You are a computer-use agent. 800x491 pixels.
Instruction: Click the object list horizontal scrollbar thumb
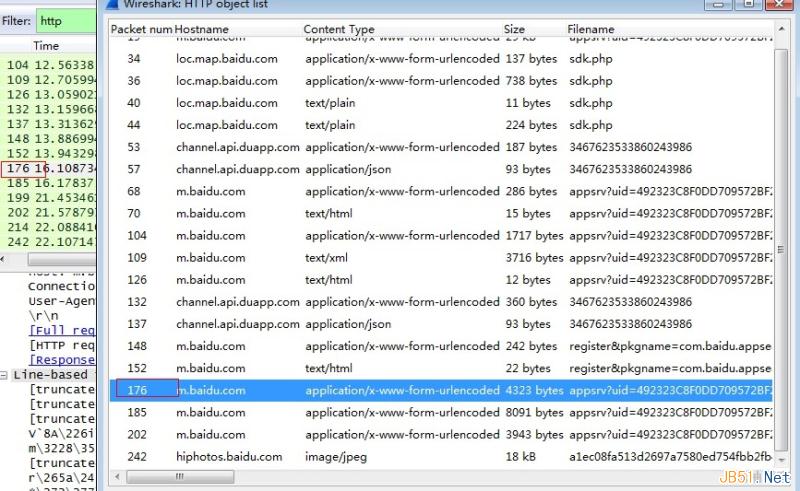tap(180, 477)
